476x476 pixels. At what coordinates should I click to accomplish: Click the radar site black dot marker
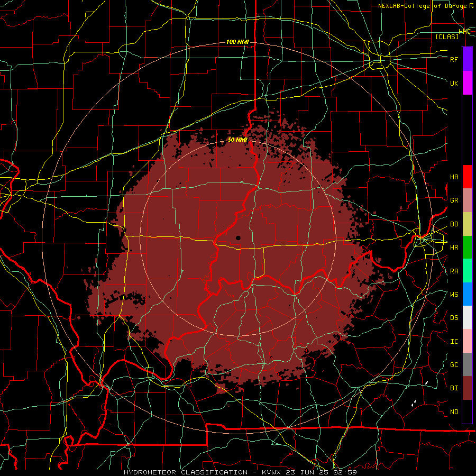pos(239,238)
